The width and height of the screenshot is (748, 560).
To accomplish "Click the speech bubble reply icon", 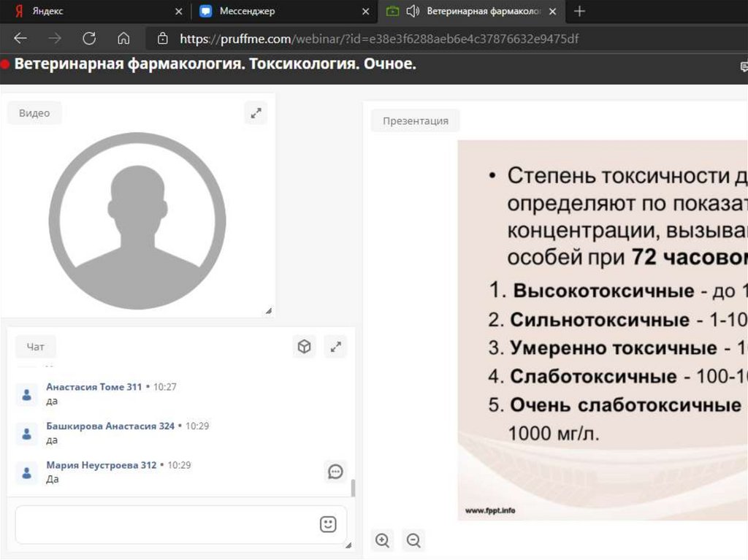I will pyautogui.click(x=335, y=472).
